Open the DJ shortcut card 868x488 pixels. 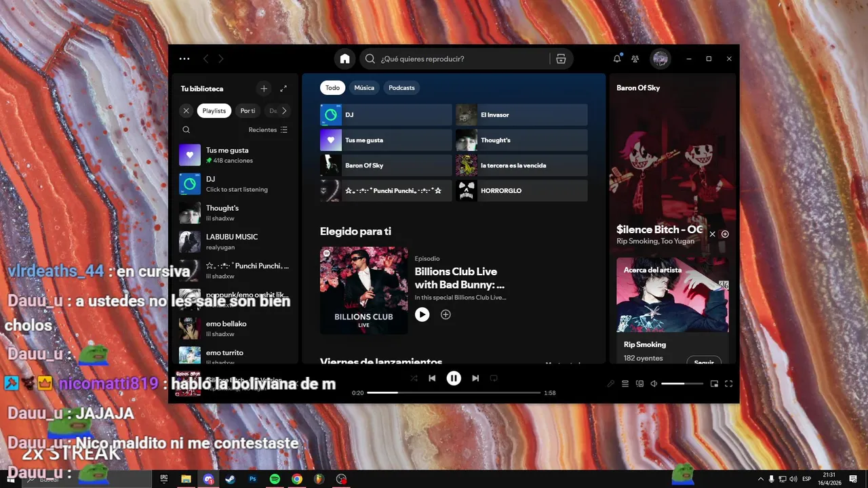tap(386, 115)
